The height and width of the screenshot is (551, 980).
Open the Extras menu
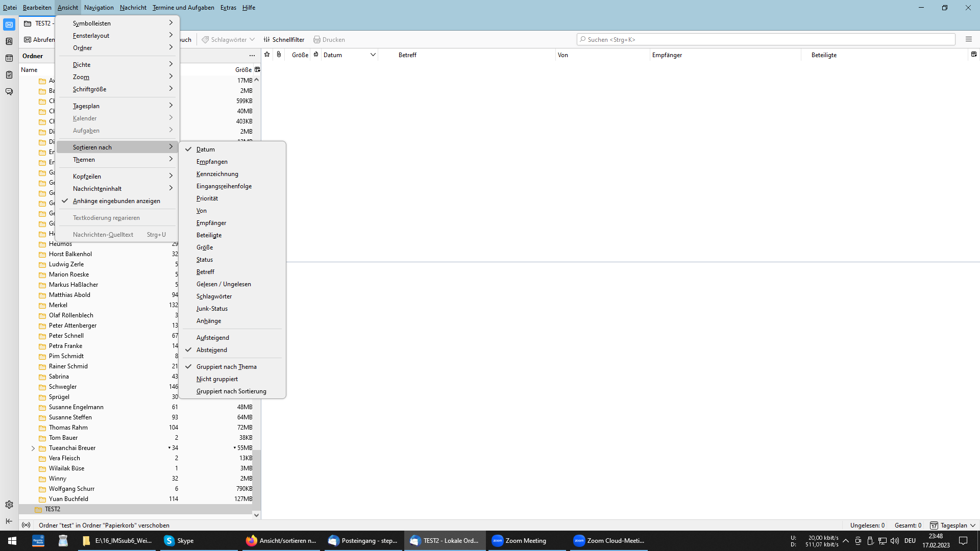(228, 8)
